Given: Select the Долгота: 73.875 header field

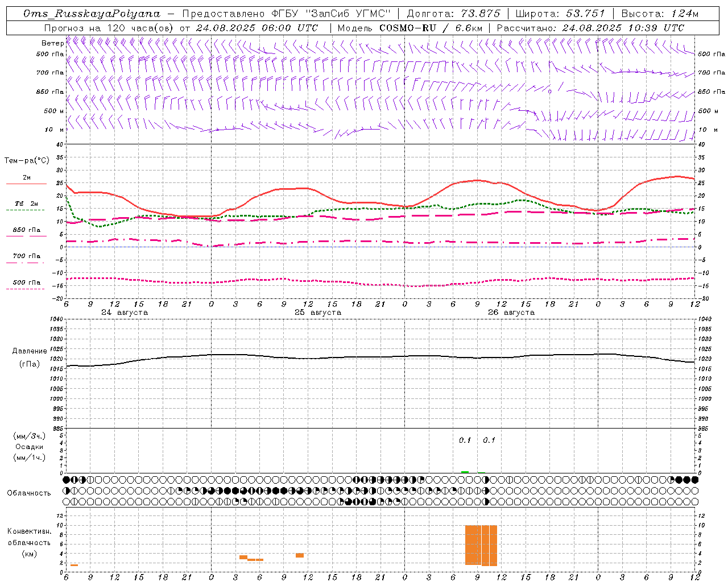Looking at the screenshot, I should point(454,14).
